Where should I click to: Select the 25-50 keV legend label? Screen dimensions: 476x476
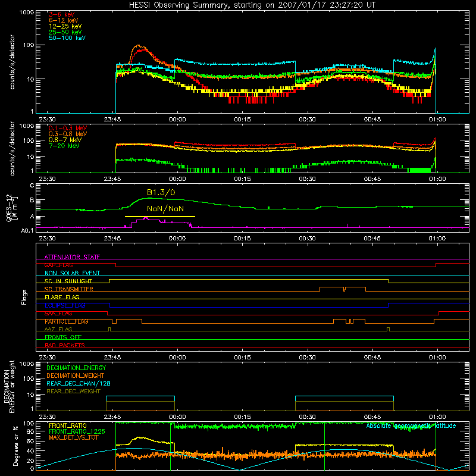(x=65, y=32)
